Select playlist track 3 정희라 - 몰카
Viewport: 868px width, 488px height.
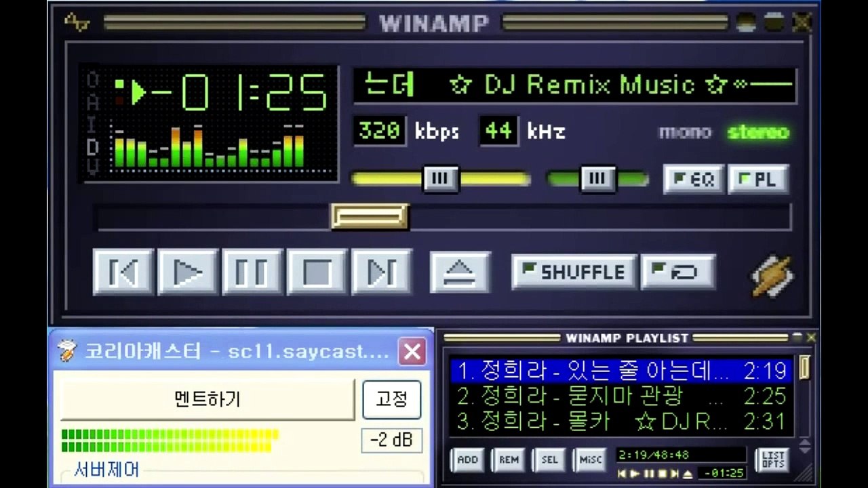tap(620, 422)
